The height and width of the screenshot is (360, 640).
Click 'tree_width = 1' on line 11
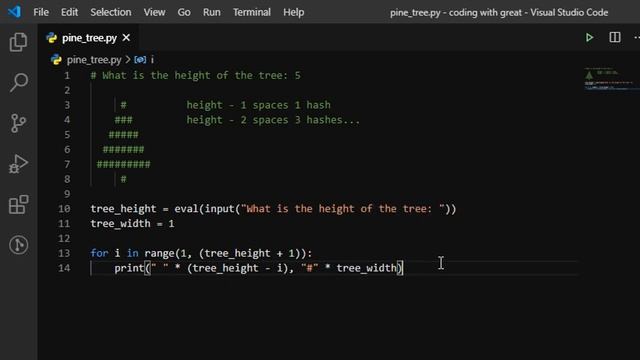pyautogui.click(x=132, y=224)
